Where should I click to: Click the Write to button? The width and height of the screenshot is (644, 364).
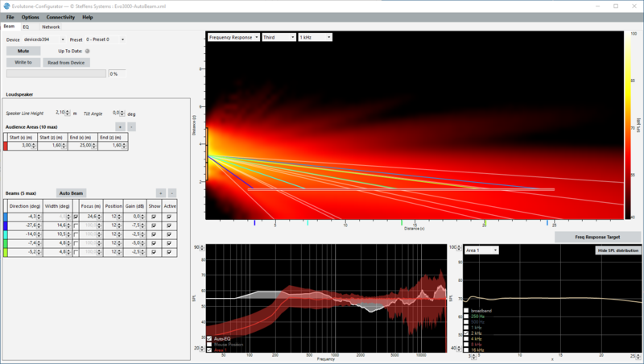click(x=23, y=63)
